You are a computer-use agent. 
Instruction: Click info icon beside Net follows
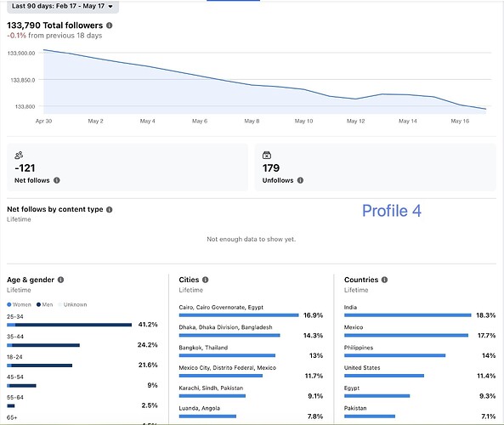(x=57, y=180)
